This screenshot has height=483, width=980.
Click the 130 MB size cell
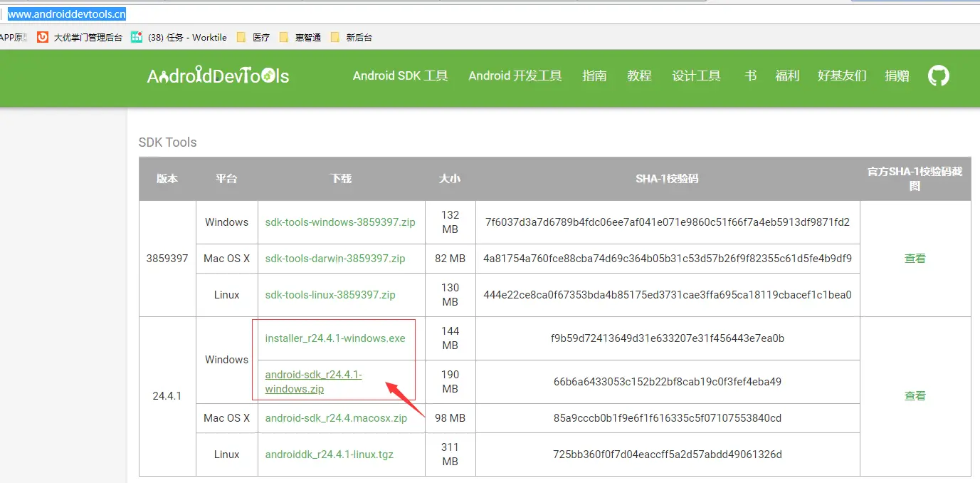click(450, 295)
